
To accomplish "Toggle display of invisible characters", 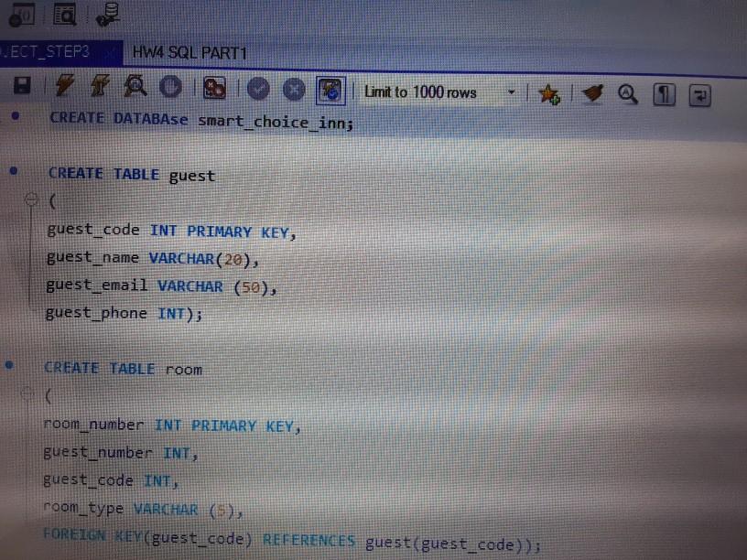I will [x=663, y=92].
